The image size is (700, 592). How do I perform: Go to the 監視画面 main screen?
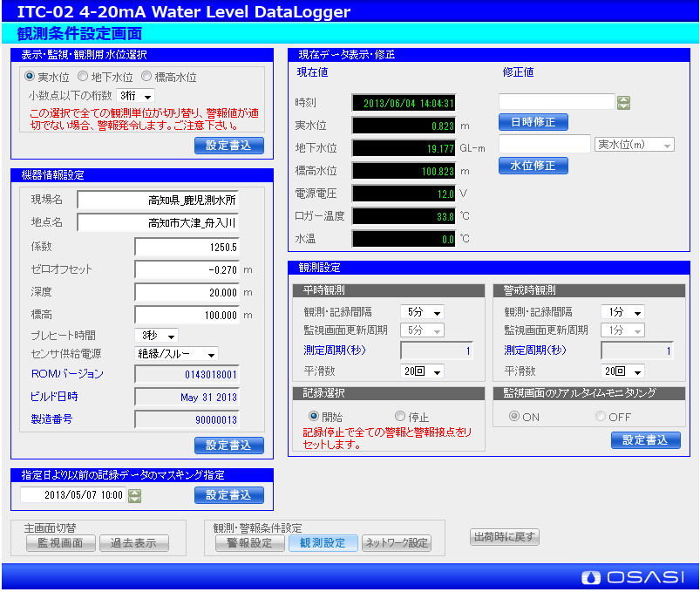tap(60, 543)
